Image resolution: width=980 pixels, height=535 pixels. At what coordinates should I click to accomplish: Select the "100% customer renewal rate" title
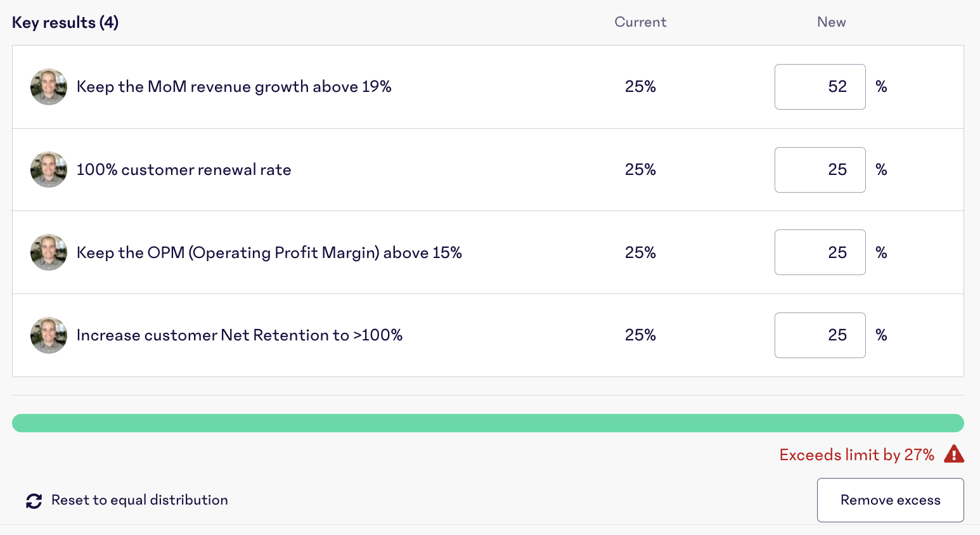coord(184,170)
